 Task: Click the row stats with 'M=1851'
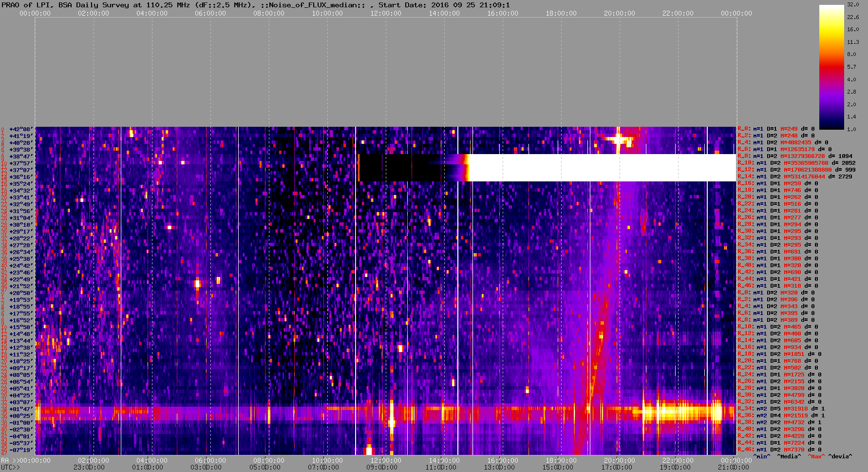779,354
